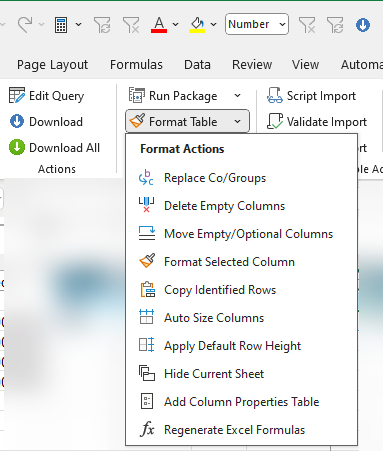The width and height of the screenshot is (383, 451).
Task: Click the Download button in Actions group
Action: [x=46, y=122]
